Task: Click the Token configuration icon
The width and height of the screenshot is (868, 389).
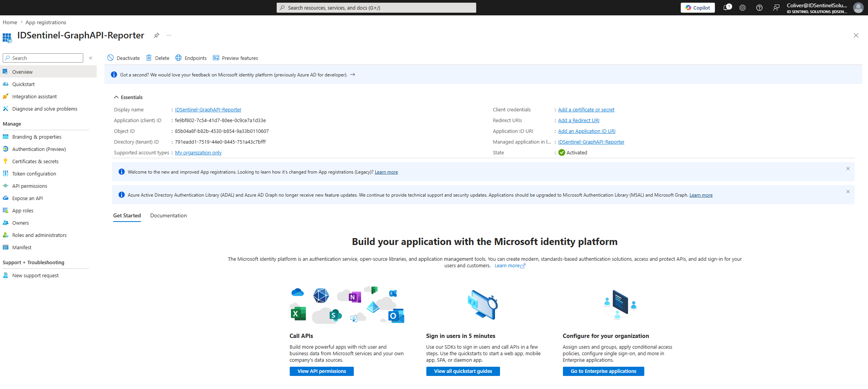Action: (x=5, y=174)
